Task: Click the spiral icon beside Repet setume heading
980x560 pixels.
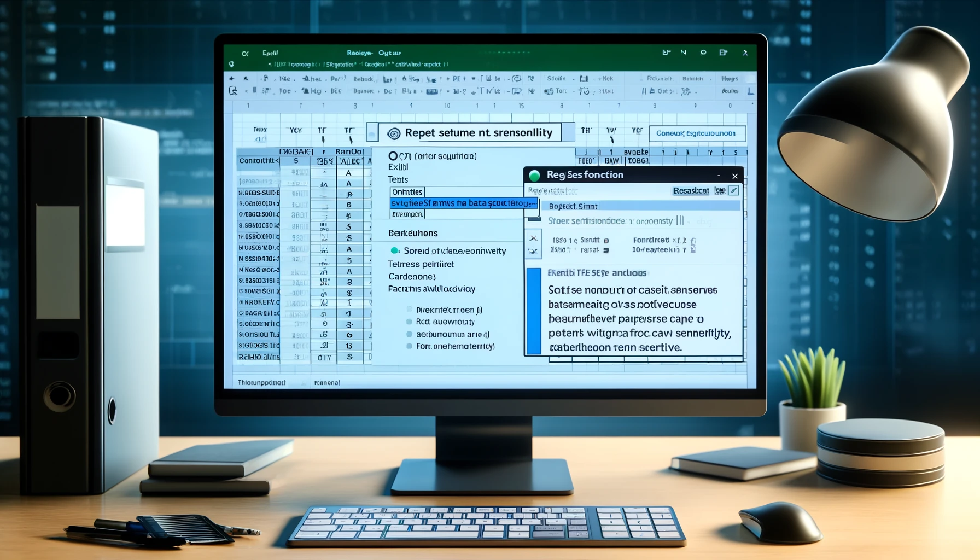Action: [394, 133]
